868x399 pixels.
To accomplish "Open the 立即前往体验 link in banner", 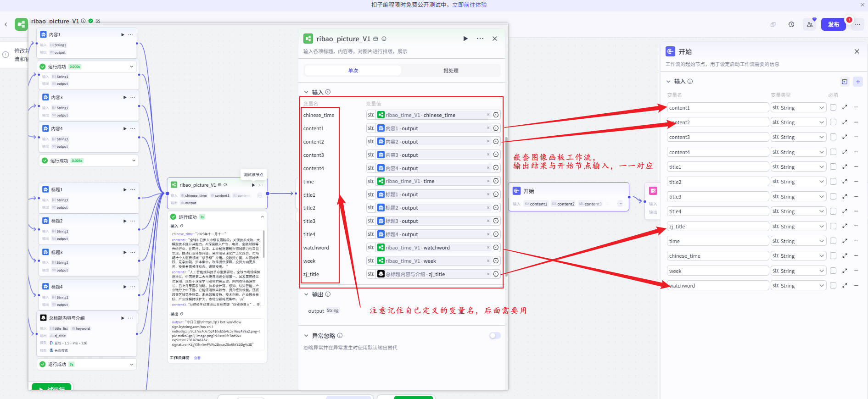I will [x=469, y=5].
